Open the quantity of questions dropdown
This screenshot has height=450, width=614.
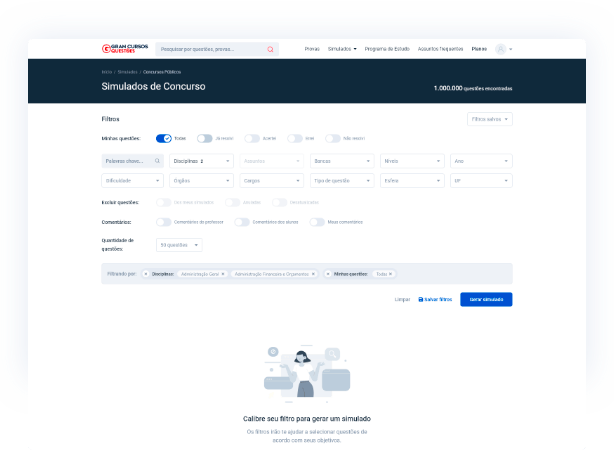[180, 245]
